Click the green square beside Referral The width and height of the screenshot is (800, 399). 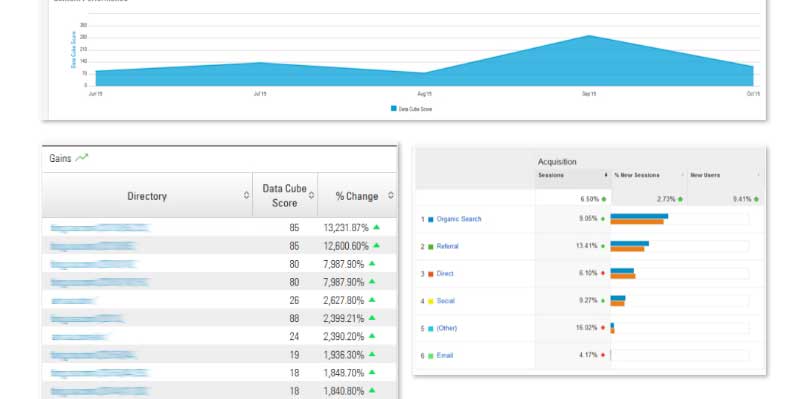[431, 246]
